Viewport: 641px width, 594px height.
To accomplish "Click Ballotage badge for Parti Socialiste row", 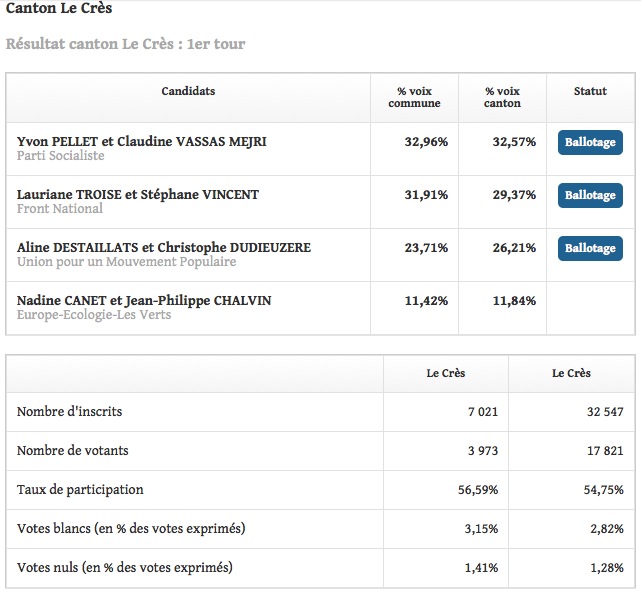I will pos(590,142).
